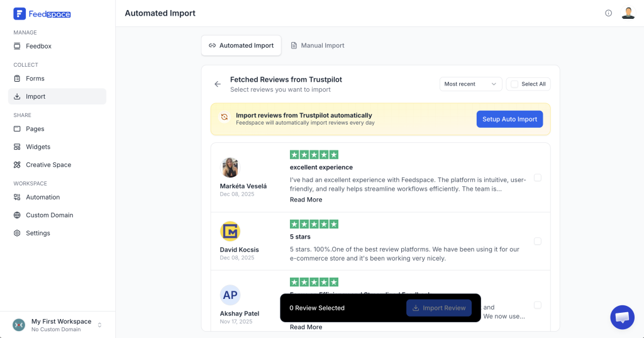Click the info icon in header

[608, 13]
